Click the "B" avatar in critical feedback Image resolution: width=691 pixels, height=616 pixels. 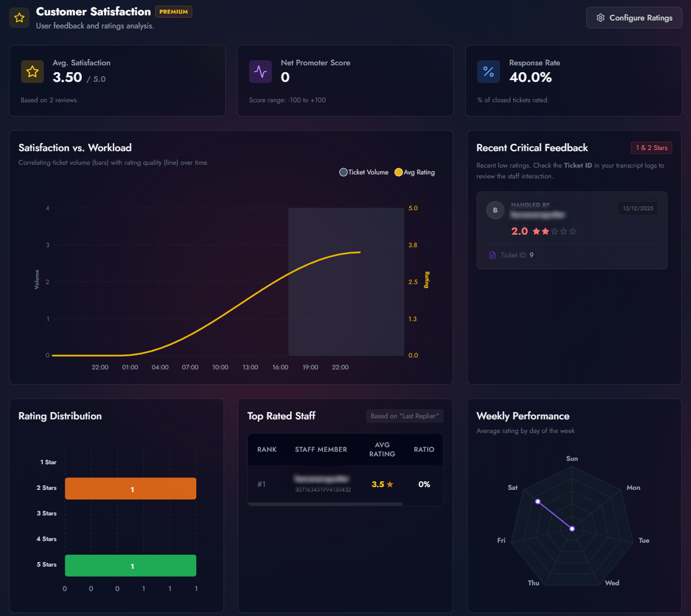[495, 210]
